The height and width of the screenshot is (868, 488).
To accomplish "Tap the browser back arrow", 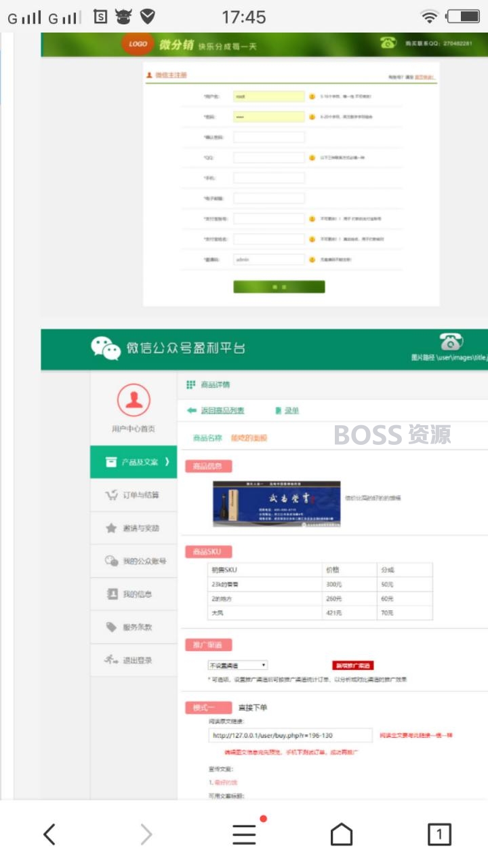I will coord(49,835).
